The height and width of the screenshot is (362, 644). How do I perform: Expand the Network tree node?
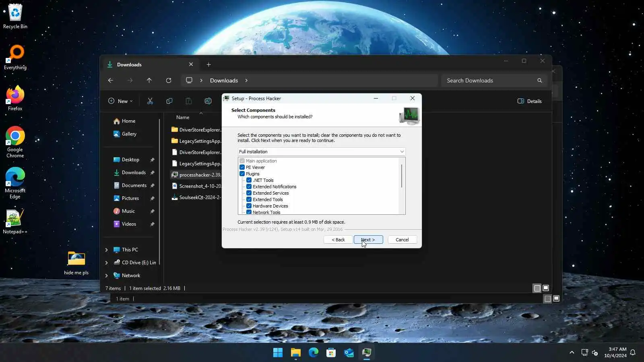tap(107, 276)
